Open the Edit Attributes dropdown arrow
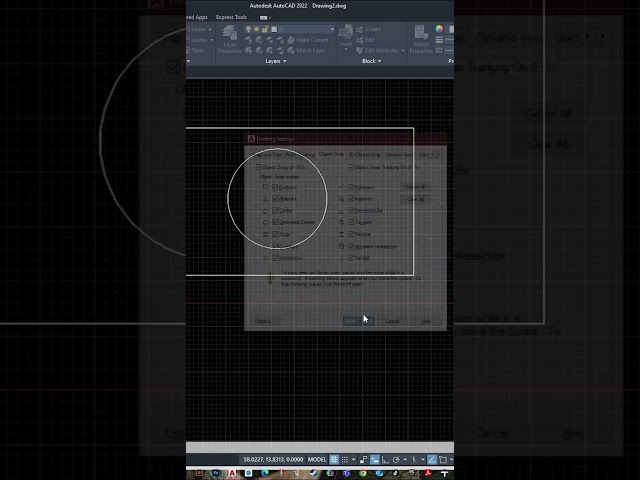Screen dimensions: 640x480 (x=403, y=51)
